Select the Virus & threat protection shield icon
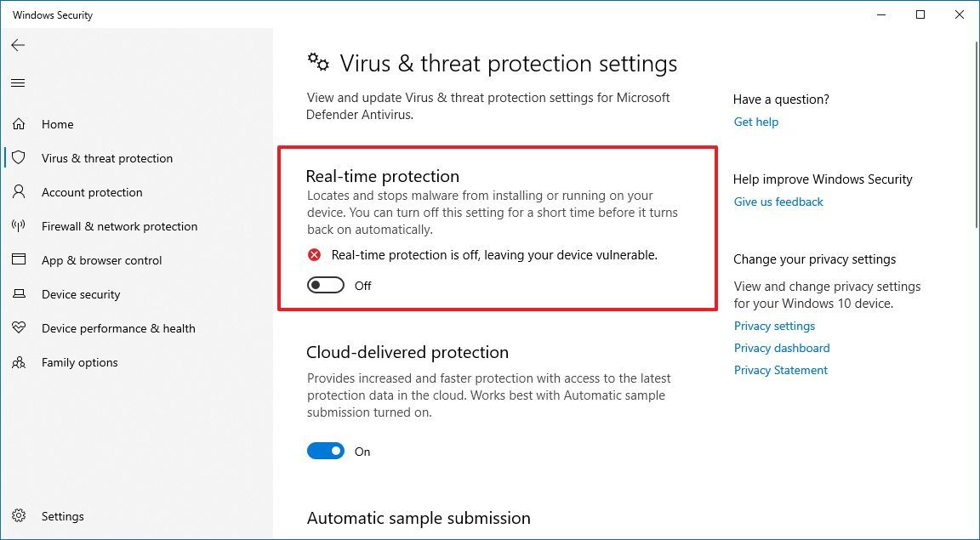Screen dimensions: 980x540 19,157
